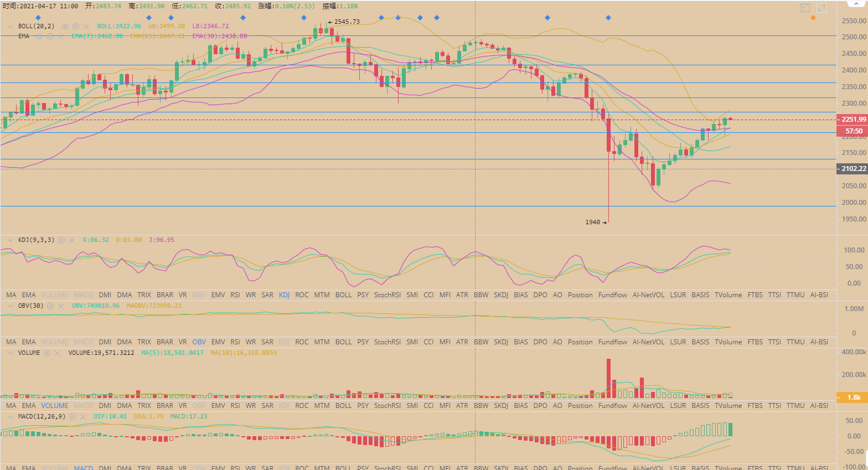868x470 pixels.
Task: Open the EMA indicator settings hexagon icon
Action: 50,36
